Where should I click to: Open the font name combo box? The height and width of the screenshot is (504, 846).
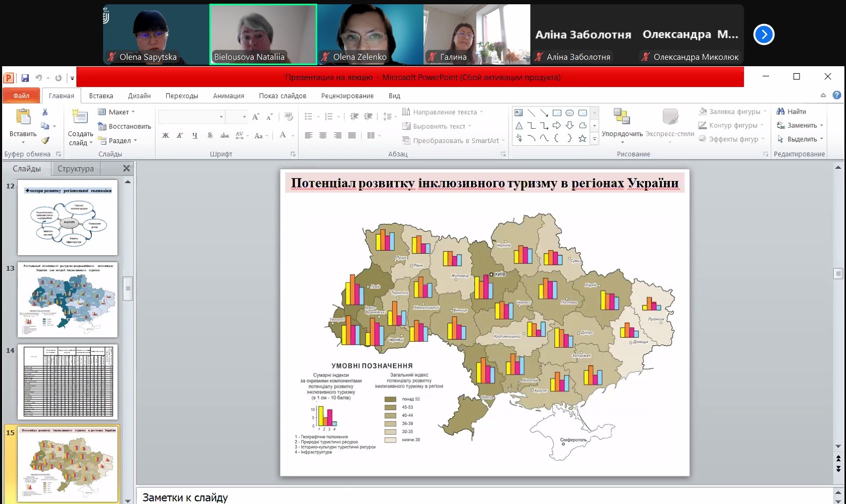click(192, 117)
